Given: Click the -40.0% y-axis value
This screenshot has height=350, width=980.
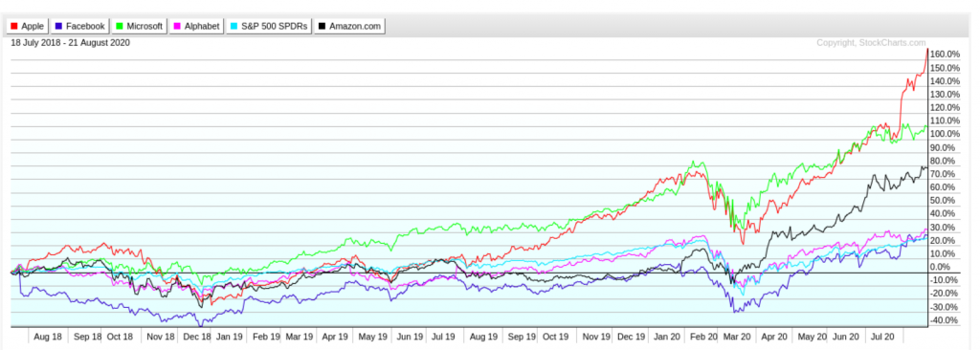Looking at the screenshot, I should (x=945, y=320).
